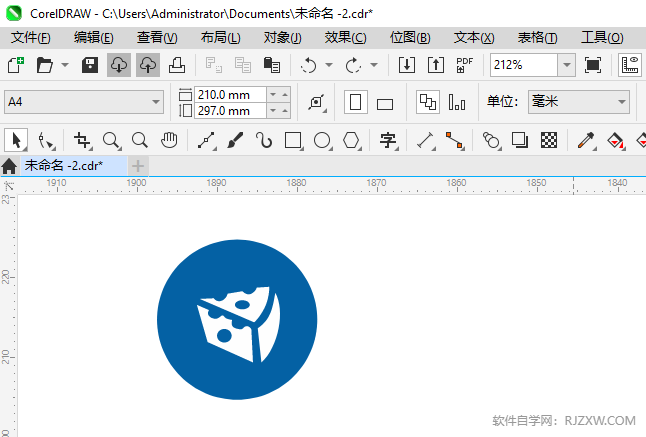The height and width of the screenshot is (437, 646).
Task: Click the New document icon
Action: [x=16, y=65]
